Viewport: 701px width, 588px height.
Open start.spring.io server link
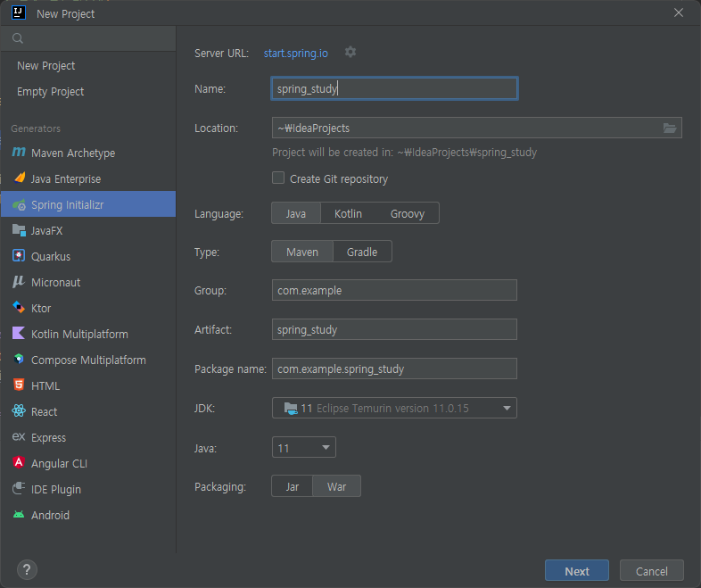click(295, 54)
